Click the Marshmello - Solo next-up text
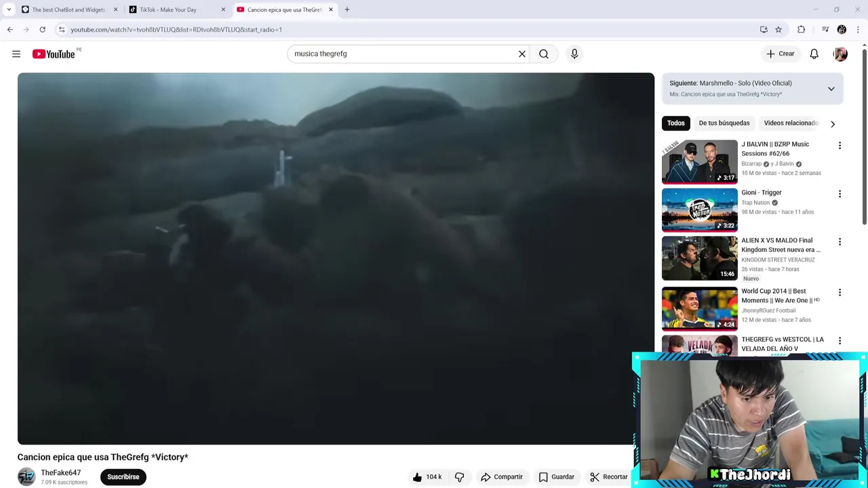Screen dimensions: 868x488 745,83
